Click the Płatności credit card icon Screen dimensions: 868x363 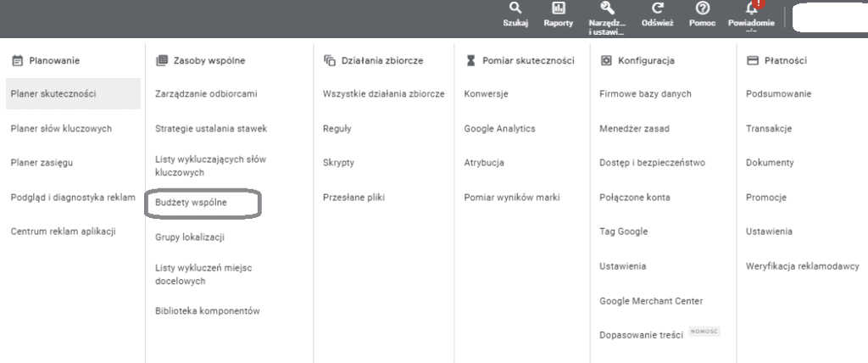(x=753, y=60)
